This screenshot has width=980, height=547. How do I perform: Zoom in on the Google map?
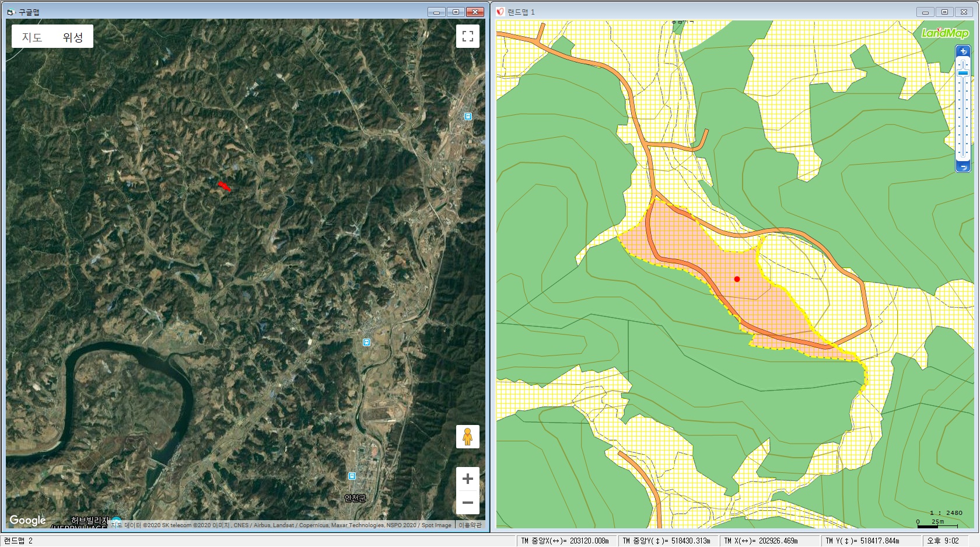(x=467, y=479)
